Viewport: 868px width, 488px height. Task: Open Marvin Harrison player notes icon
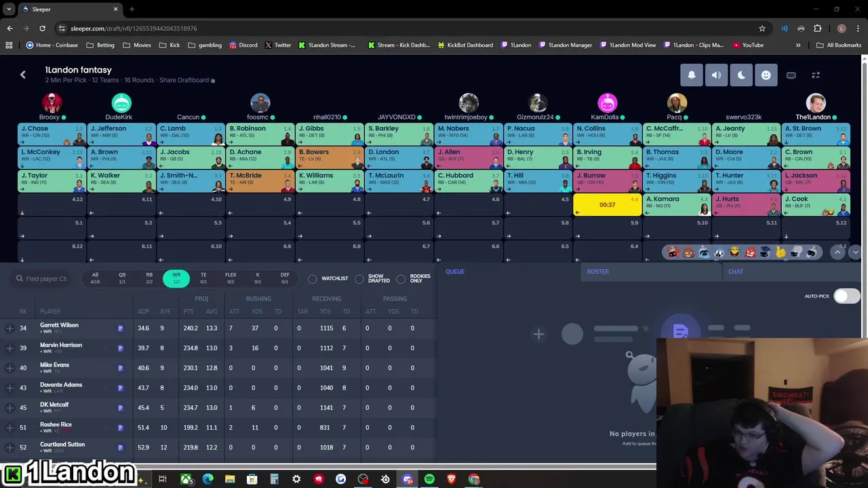click(x=120, y=348)
